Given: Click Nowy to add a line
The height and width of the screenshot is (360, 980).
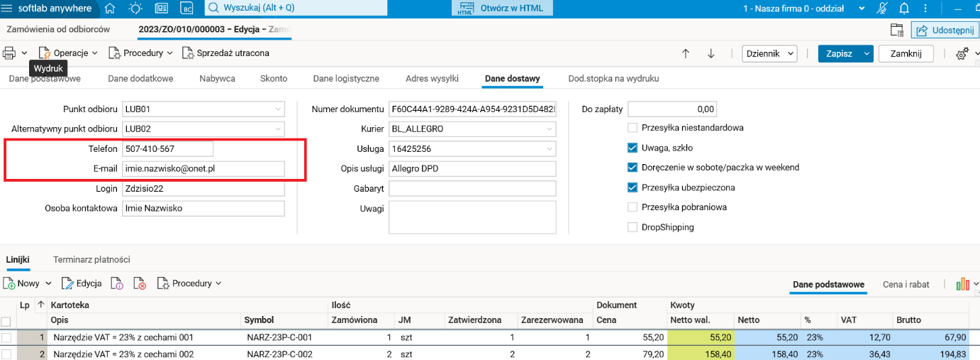Looking at the screenshot, I should (x=22, y=283).
